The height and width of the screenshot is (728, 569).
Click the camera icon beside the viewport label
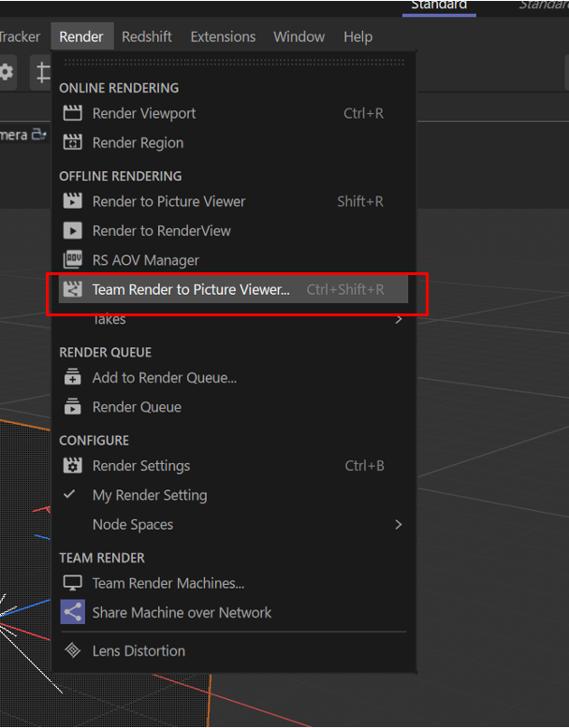[x=39, y=135]
